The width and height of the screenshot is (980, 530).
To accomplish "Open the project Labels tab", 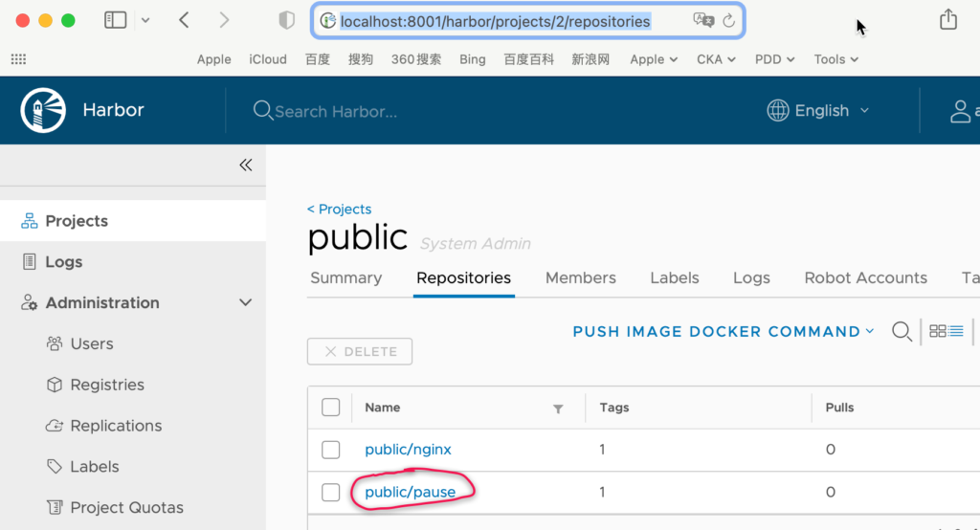I will point(675,278).
